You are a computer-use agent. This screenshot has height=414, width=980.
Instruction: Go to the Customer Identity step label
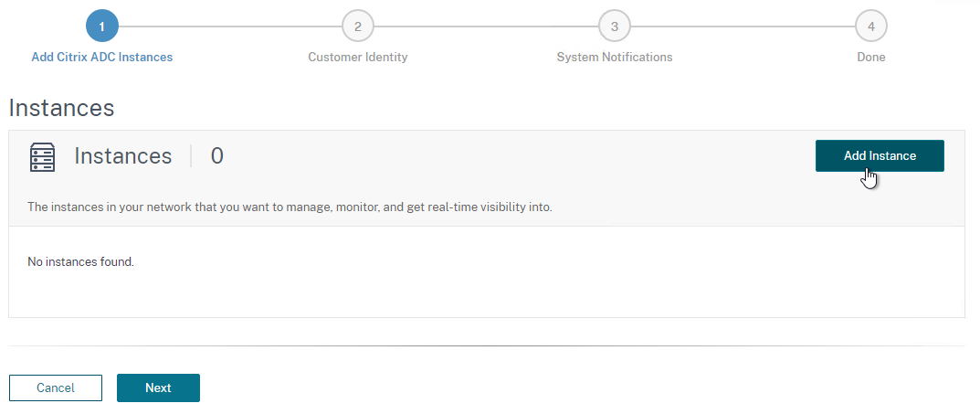[x=358, y=57]
